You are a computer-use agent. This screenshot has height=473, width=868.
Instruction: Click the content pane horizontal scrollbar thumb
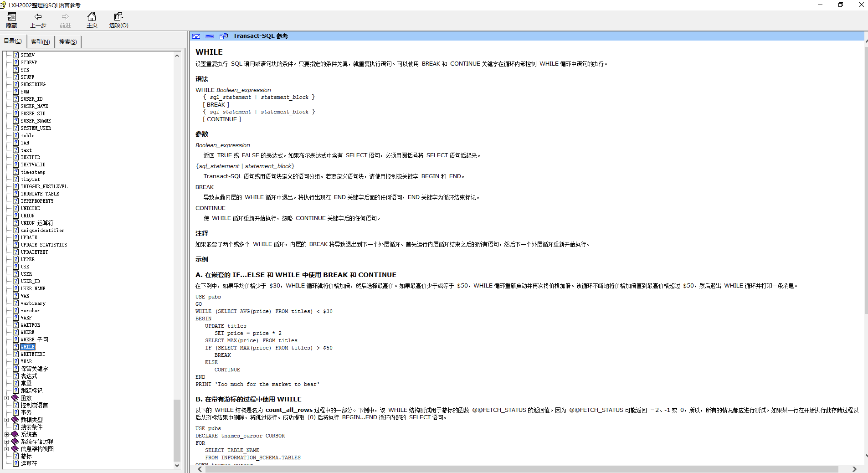coord(521,469)
